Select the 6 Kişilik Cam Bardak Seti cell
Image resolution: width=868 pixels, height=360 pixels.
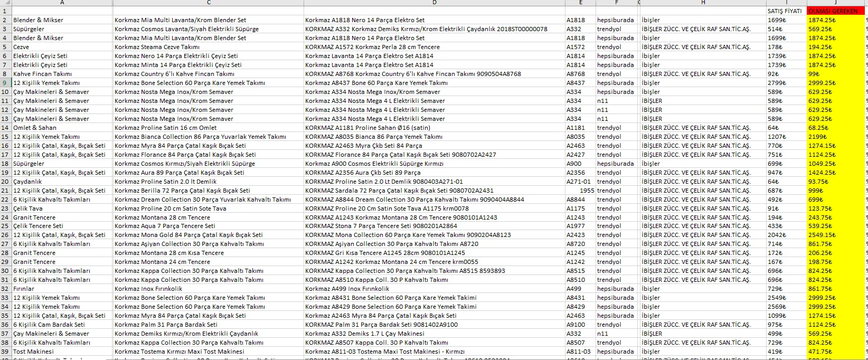(62, 325)
